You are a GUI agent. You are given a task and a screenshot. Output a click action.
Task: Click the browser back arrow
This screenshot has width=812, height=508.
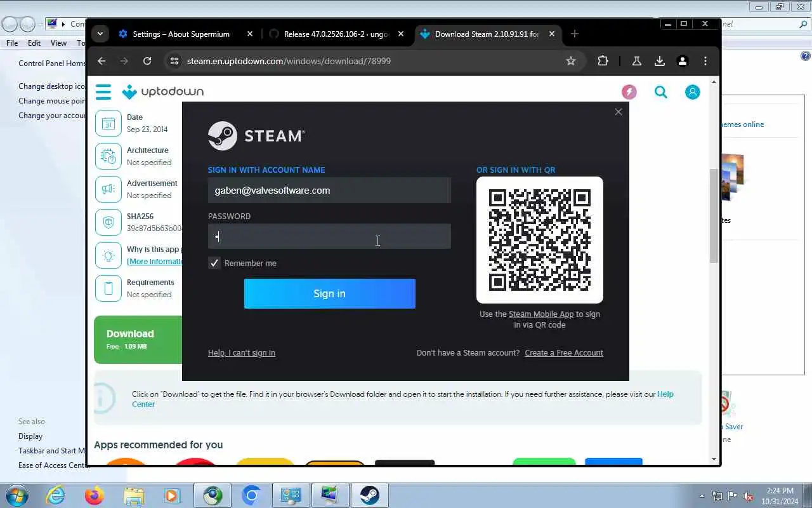(101, 61)
